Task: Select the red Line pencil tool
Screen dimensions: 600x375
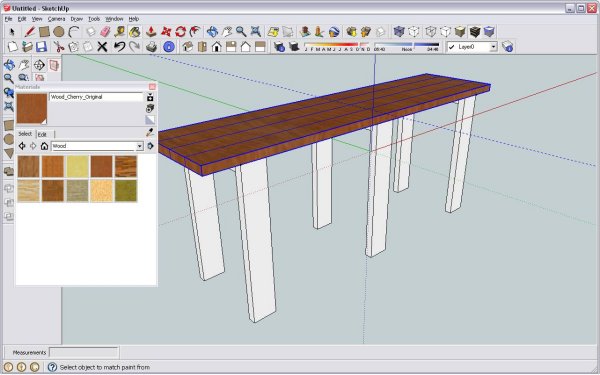Action: click(29, 32)
